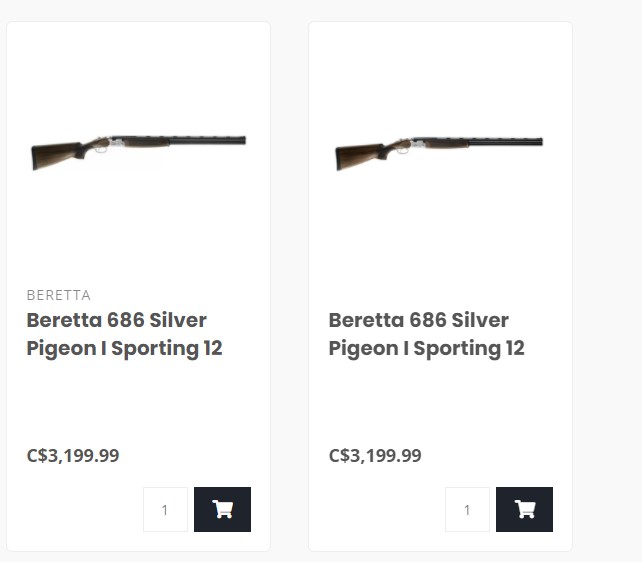The height and width of the screenshot is (562, 642).
Task: Click the cart icon on the second product
Action: [x=524, y=509]
